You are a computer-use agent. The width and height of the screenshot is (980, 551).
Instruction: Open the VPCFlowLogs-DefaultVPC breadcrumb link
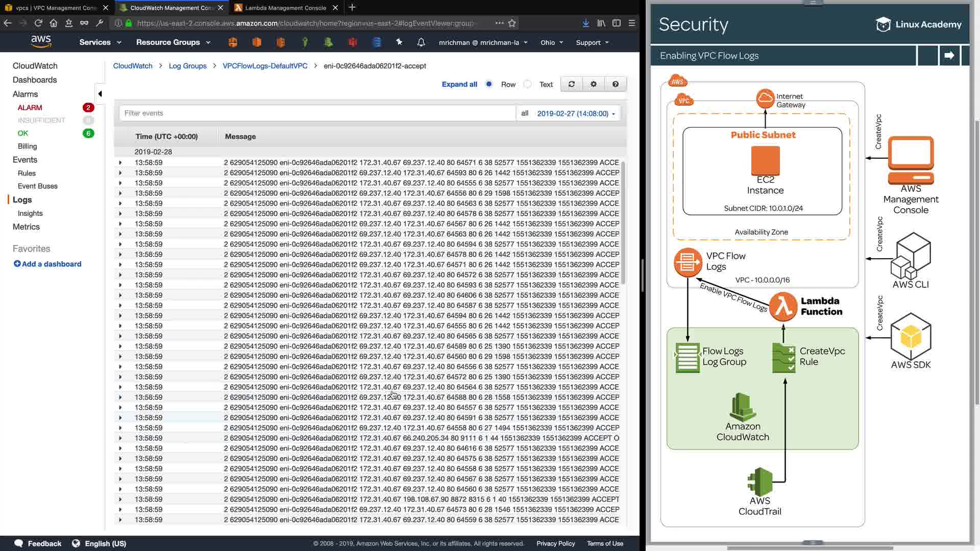coord(265,66)
